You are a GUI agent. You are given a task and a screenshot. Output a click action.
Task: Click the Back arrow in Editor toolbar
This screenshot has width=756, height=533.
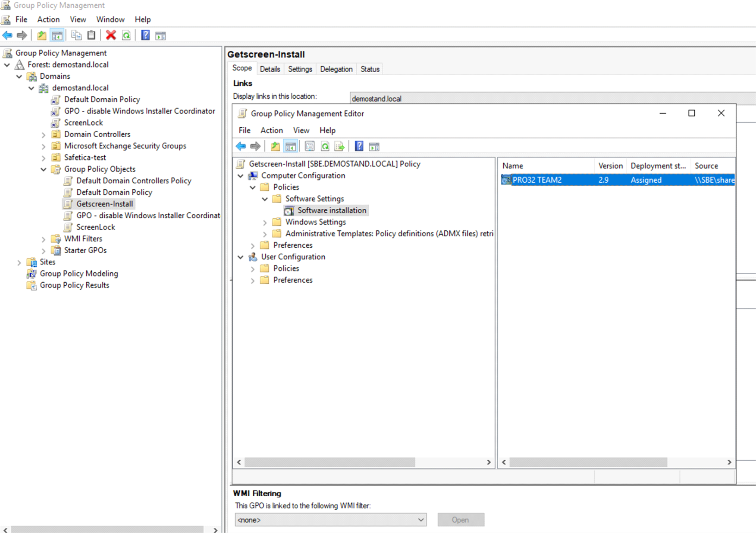[x=241, y=146]
